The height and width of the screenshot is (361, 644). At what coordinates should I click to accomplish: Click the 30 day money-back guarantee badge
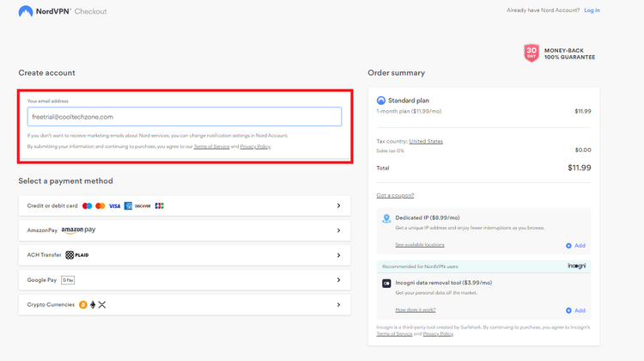(x=559, y=53)
